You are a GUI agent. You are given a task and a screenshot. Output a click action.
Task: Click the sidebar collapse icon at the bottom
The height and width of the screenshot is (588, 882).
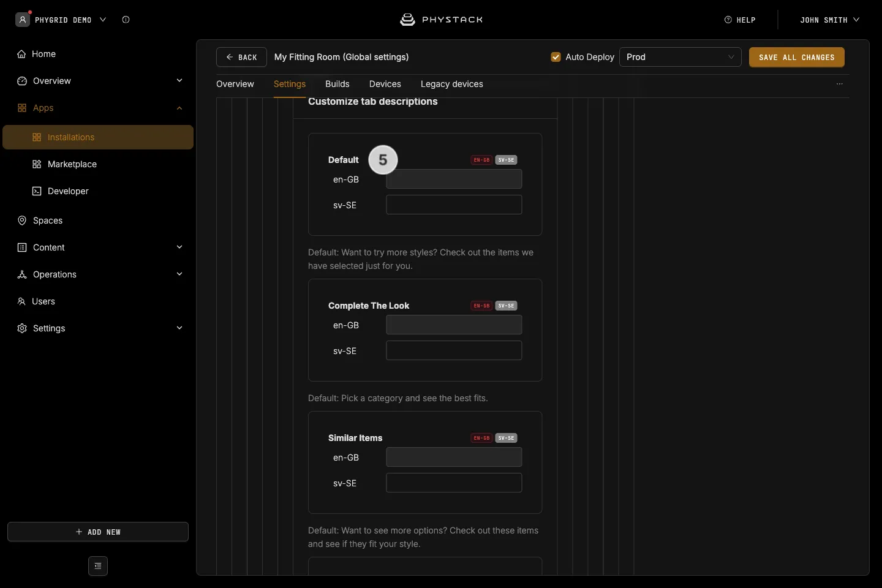[x=98, y=566]
